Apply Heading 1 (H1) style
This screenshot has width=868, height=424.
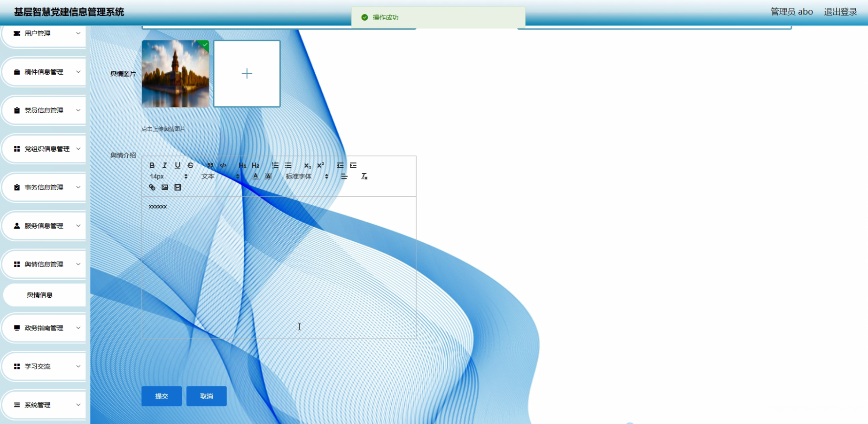tap(242, 165)
